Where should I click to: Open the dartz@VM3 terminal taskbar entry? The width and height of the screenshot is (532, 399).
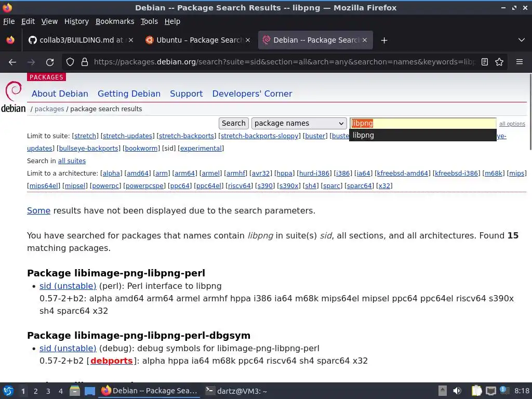click(x=237, y=391)
